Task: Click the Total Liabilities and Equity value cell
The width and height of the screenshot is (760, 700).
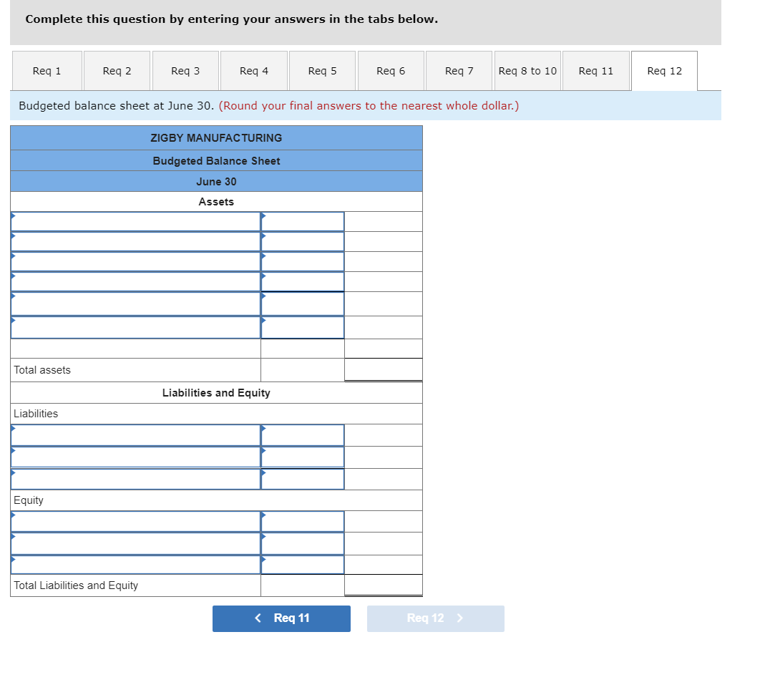Action: (384, 585)
